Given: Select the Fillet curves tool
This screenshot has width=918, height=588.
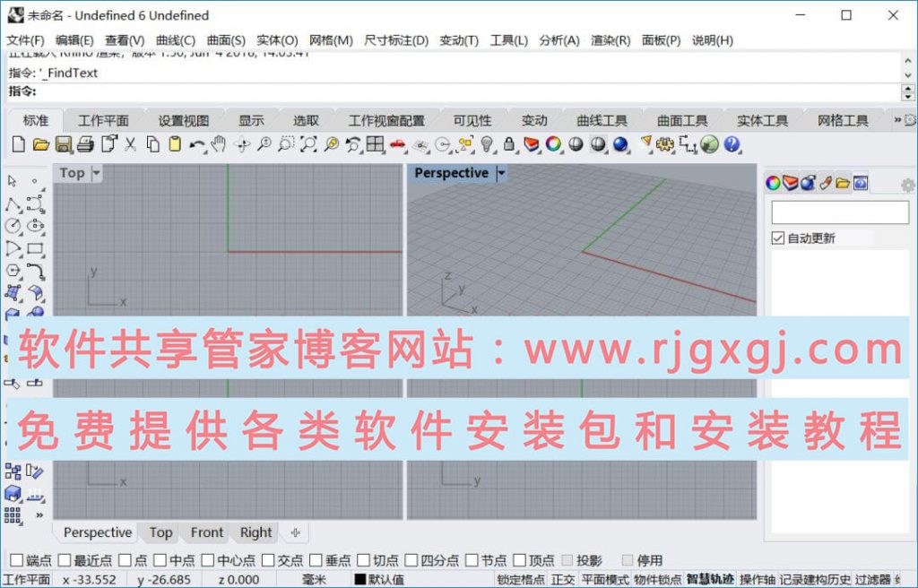Looking at the screenshot, I should click(35, 271).
